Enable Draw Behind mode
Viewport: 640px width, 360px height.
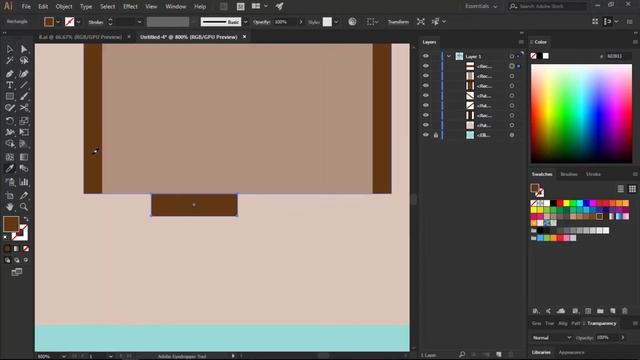(17, 260)
